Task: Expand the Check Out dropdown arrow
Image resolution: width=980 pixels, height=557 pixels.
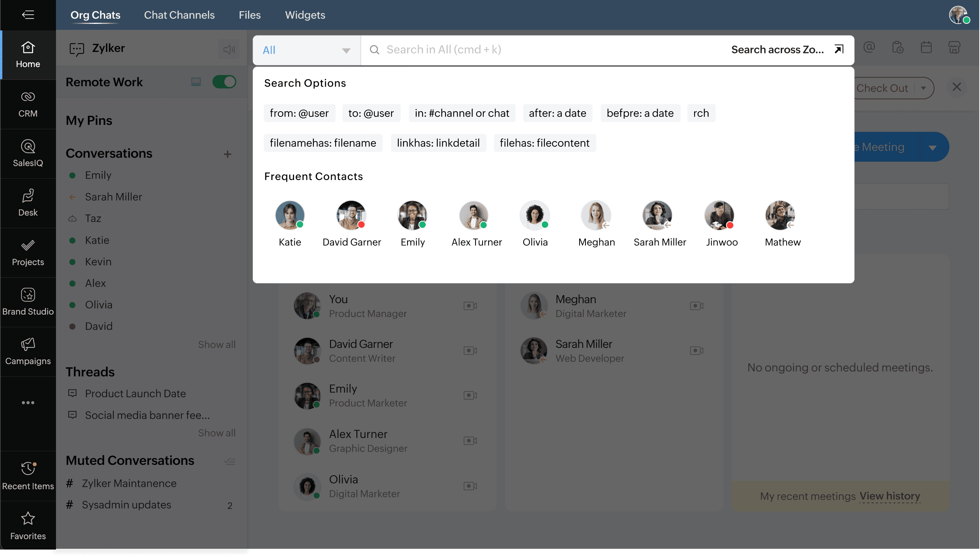Action: pyautogui.click(x=923, y=88)
